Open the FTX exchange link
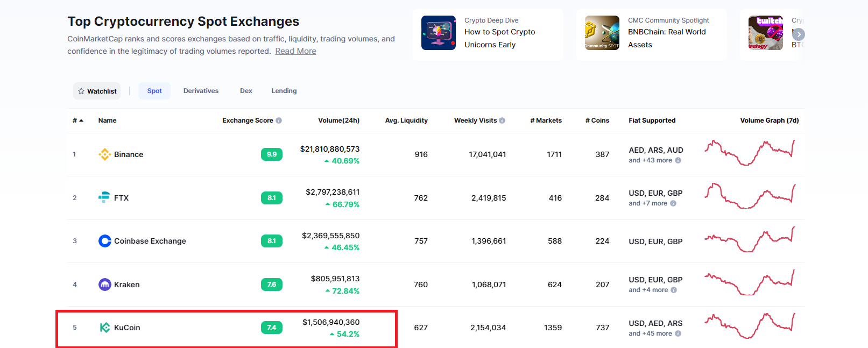Image resolution: width=868 pixels, height=348 pixels. coord(121,198)
